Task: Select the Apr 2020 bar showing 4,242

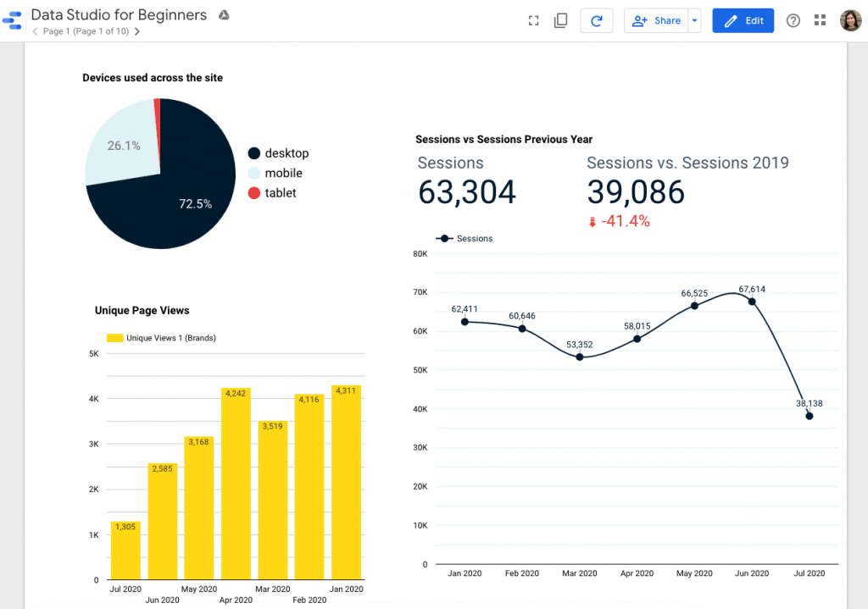Action: (236, 483)
